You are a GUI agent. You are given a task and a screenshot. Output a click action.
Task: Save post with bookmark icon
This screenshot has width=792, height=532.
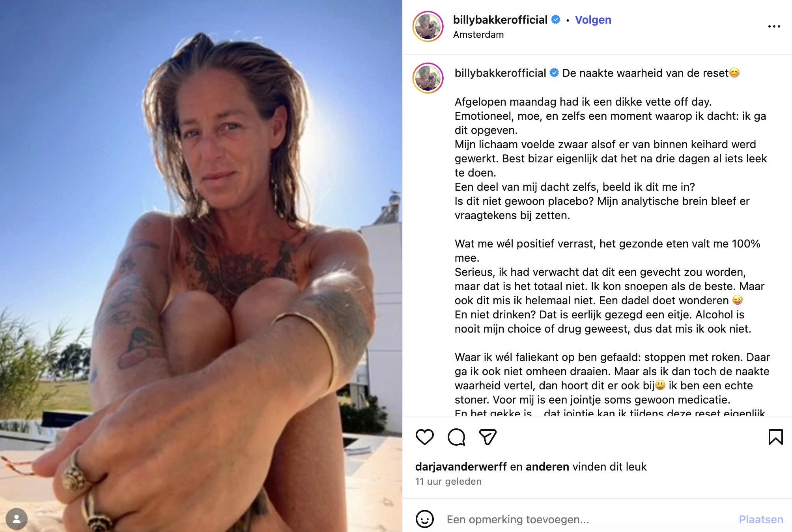775,437
